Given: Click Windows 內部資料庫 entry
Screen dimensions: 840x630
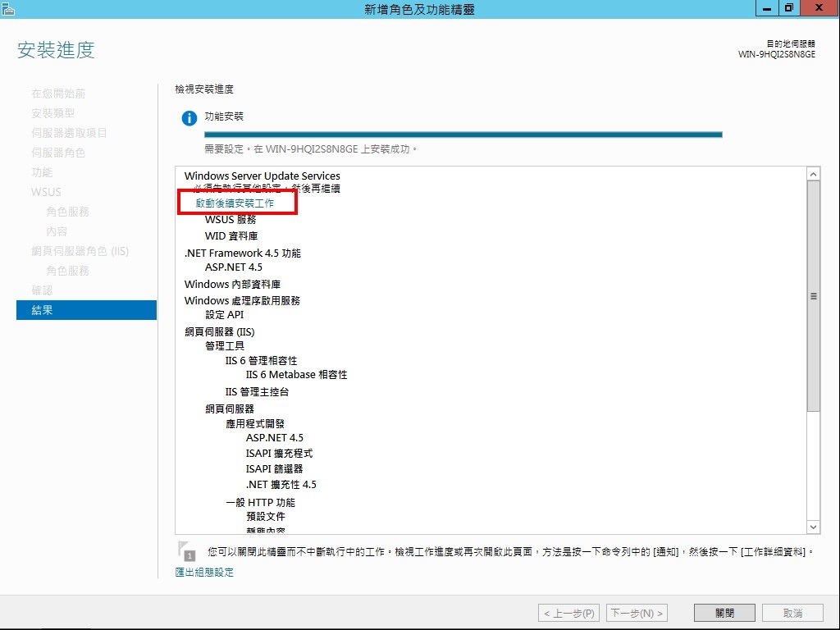Looking at the screenshot, I should [x=232, y=284].
